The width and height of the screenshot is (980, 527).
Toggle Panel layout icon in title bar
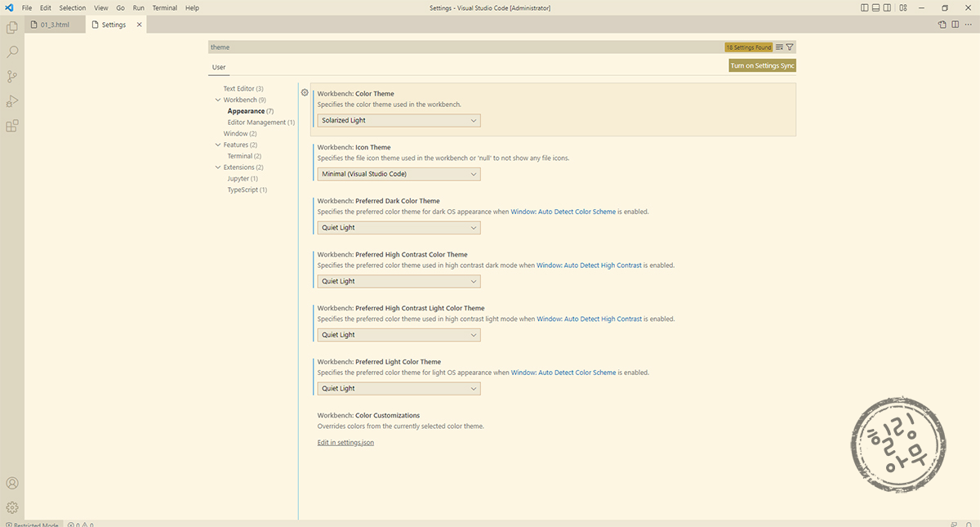coord(877,7)
